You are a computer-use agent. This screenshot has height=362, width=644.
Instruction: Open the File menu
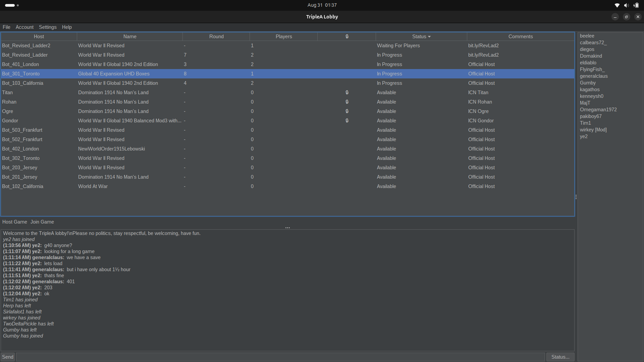(6, 27)
